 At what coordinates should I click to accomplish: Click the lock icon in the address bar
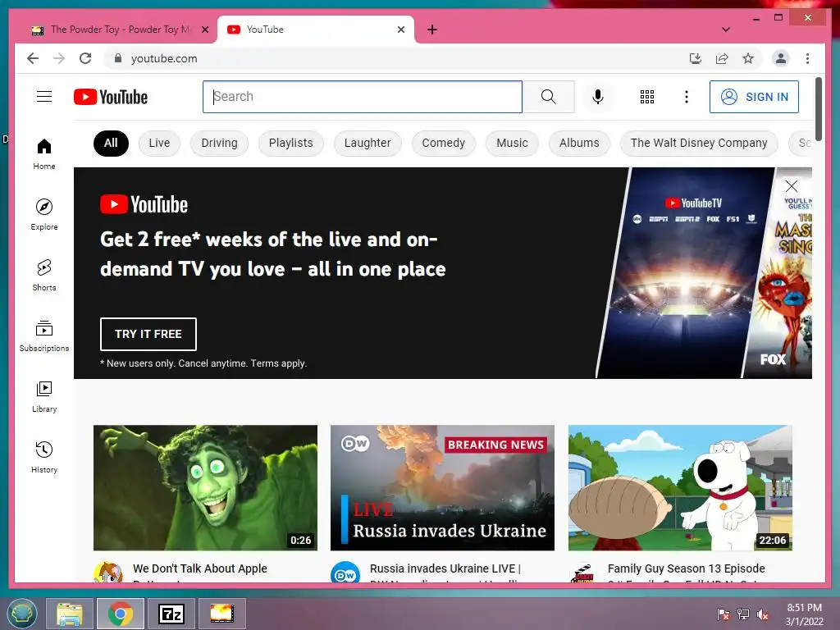click(118, 58)
